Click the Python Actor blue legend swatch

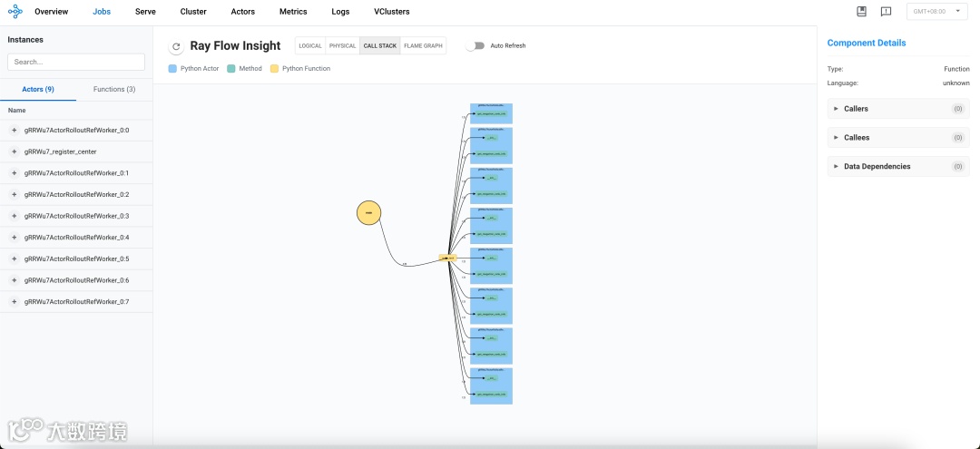[x=172, y=69]
